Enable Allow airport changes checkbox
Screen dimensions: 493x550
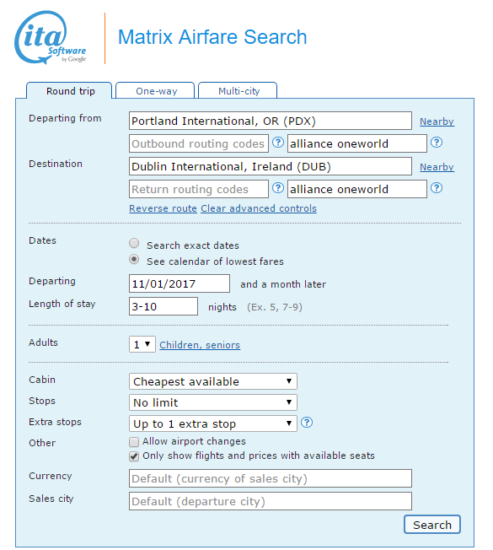[134, 442]
